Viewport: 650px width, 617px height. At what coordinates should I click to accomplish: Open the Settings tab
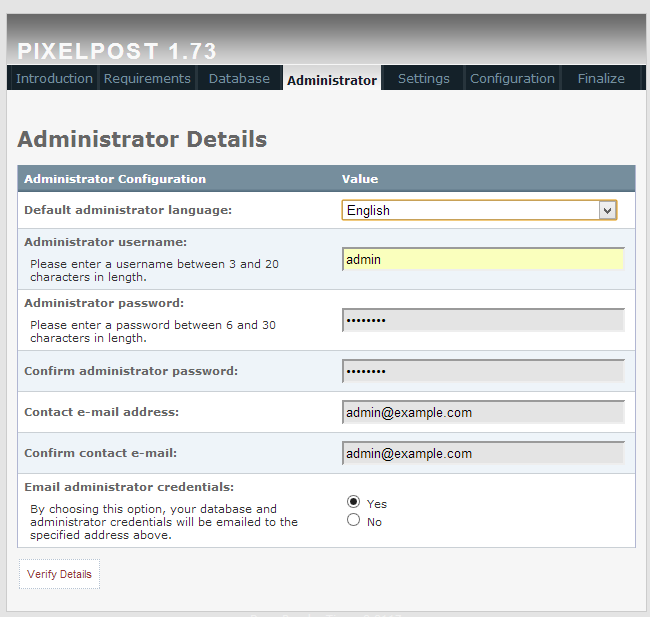point(423,79)
